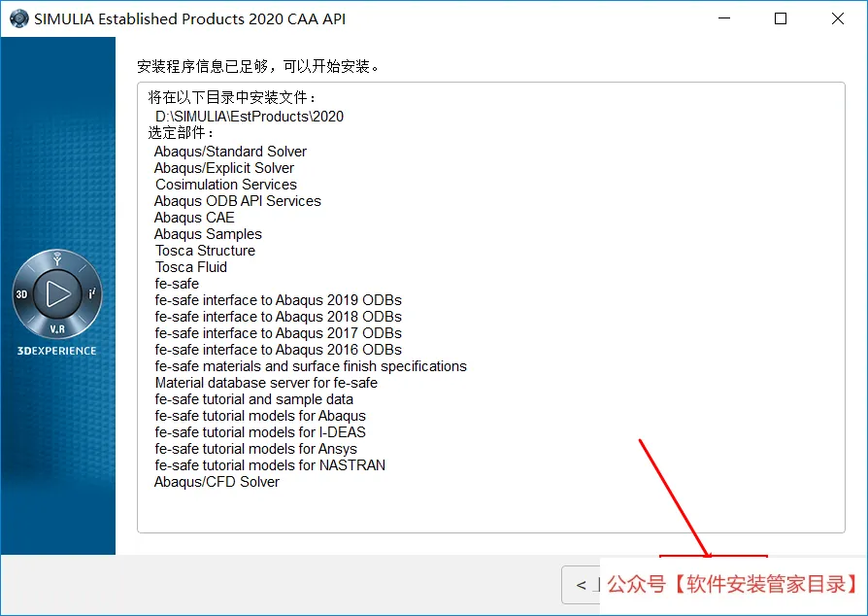The image size is (868, 616).
Task: Select fe-safe tutorial and sample data
Action: (254, 399)
